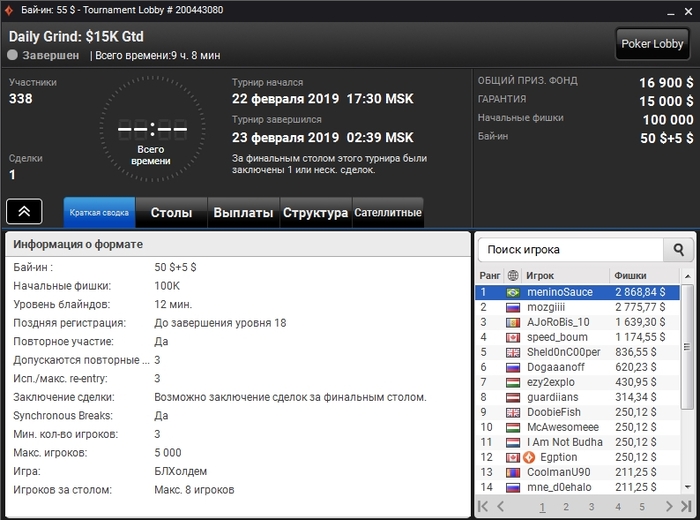This screenshot has height=520, width=700.
Task: Click the player search magnifier icon
Action: 679,250
